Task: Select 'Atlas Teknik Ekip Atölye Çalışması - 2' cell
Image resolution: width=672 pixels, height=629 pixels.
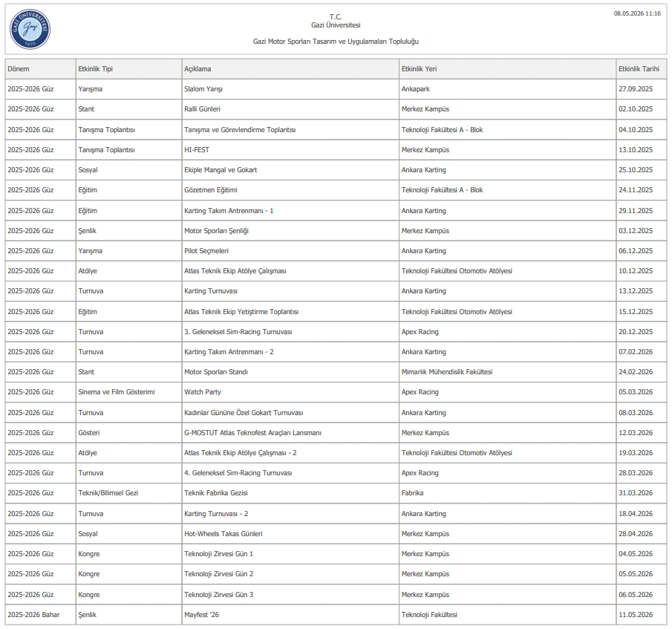Action: (x=290, y=453)
